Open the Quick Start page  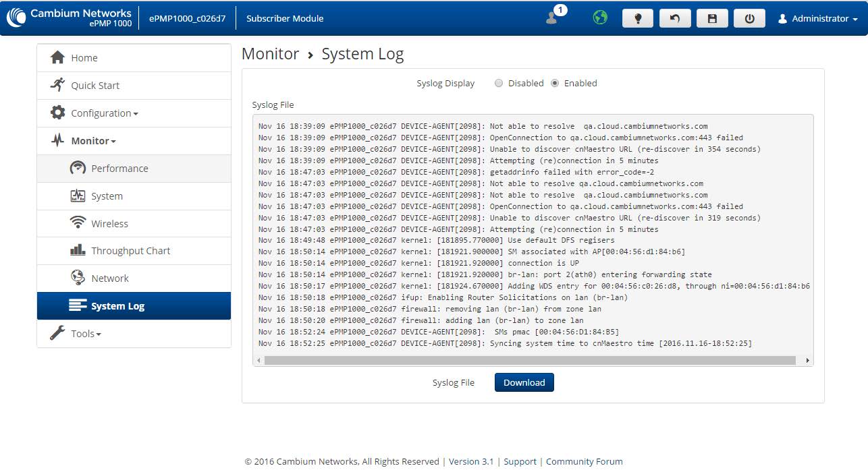tap(134, 86)
